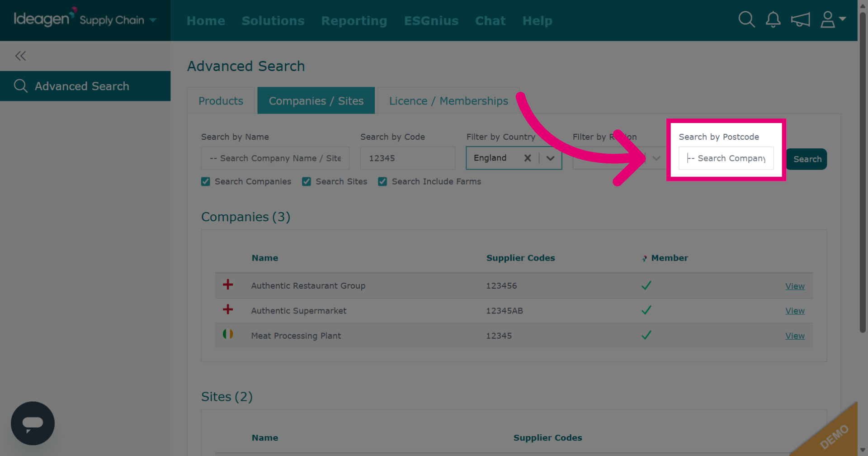The height and width of the screenshot is (456, 868).
Task: View Authentic Restaurant Group details
Action: point(795,286)
